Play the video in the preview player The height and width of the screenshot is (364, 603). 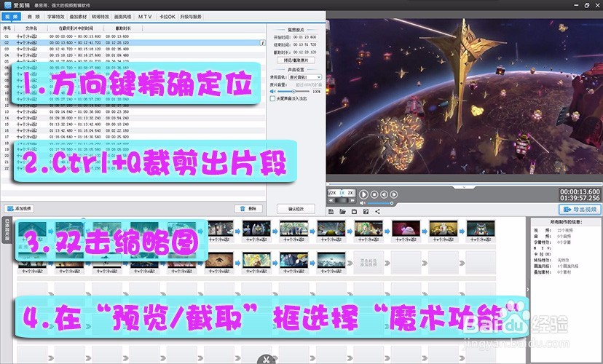coord(363,194)
